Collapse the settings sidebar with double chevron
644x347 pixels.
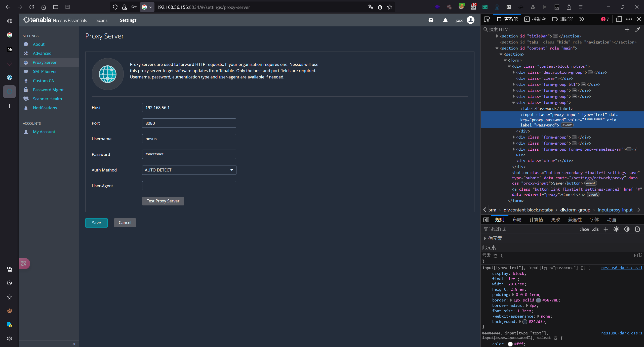pyautogui.click(x=74, y=344)
